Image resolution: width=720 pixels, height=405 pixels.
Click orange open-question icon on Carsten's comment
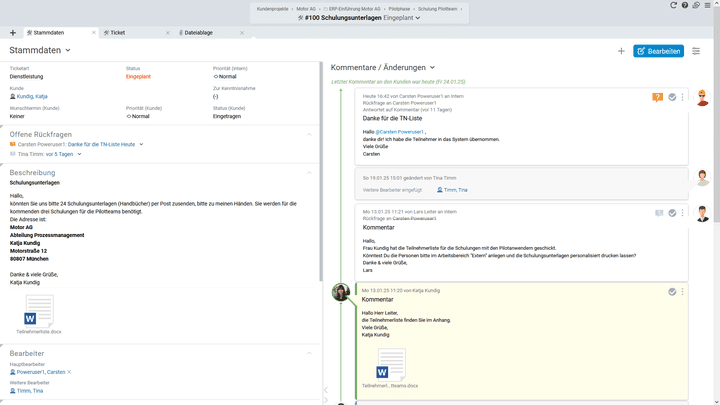pyautogui.click(x=657, y=97)
